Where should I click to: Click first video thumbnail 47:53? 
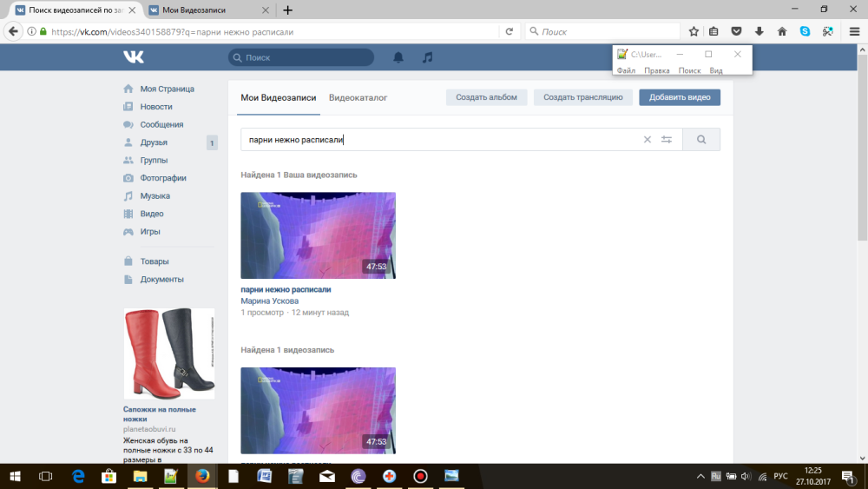coord(318,235)
